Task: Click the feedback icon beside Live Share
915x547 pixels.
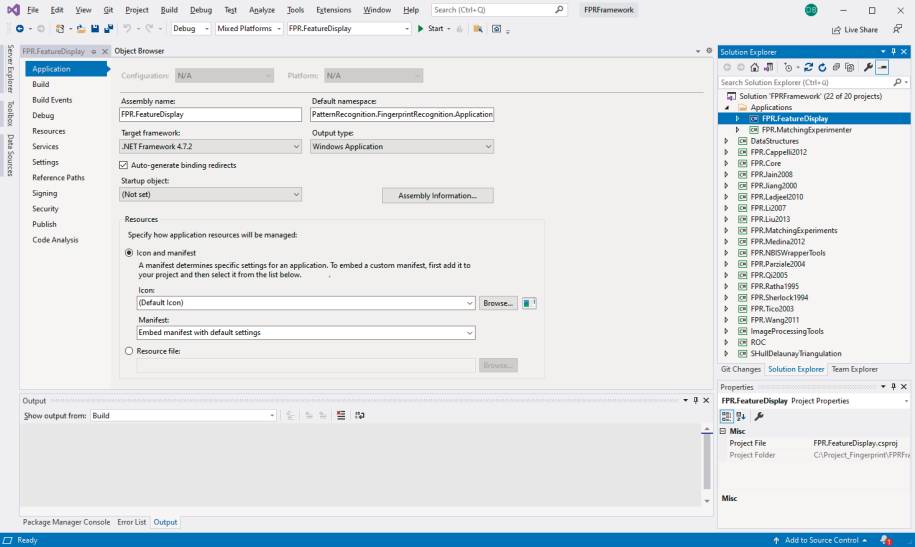Action: coord(897,29)
